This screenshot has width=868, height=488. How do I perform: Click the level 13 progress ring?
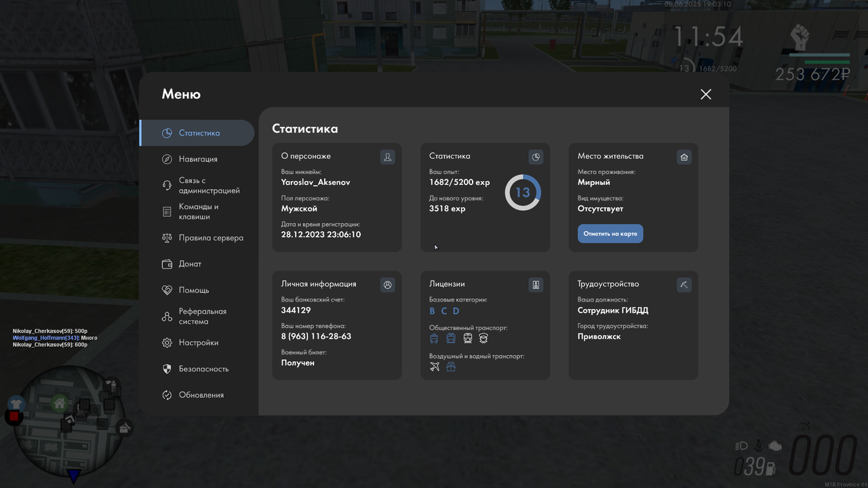tap(523, 192)
